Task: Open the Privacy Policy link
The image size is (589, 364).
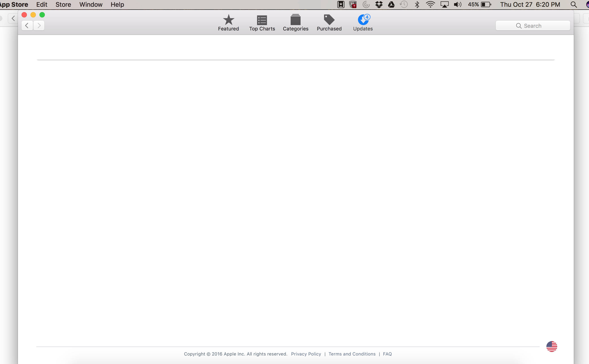Action: 306,354
